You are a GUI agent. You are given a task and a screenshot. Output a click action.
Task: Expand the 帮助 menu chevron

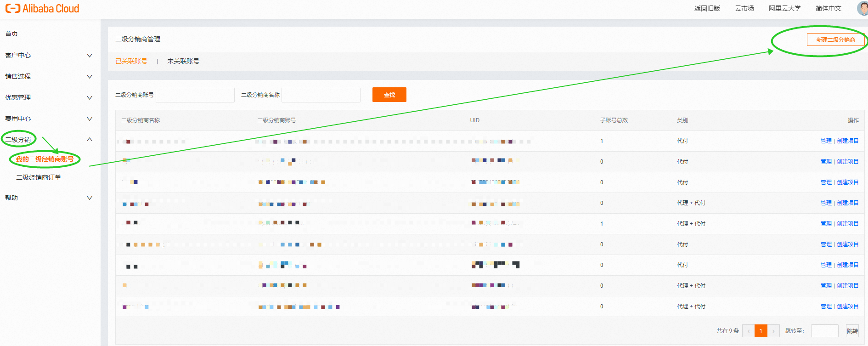(x=90, y=198)
